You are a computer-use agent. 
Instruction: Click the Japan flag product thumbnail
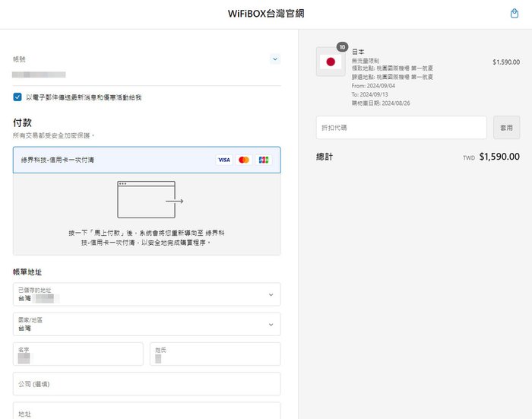(x=331, y=62)
